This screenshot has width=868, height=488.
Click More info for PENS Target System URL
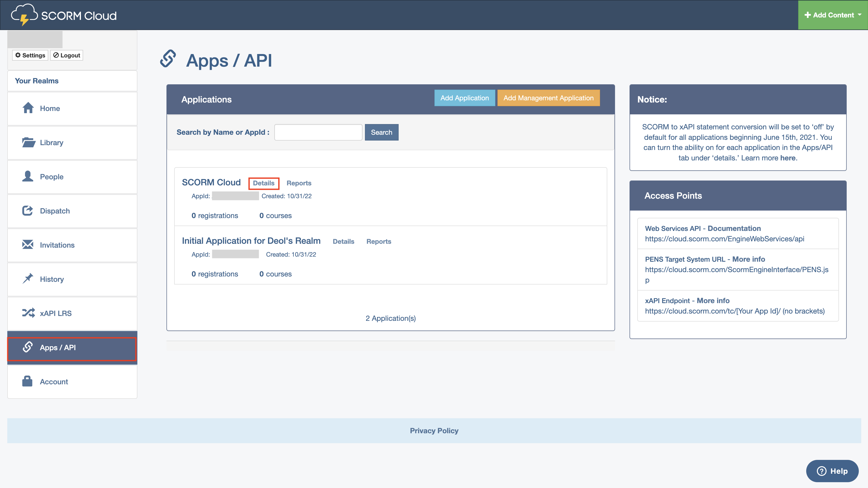click(x=748, y=259)
